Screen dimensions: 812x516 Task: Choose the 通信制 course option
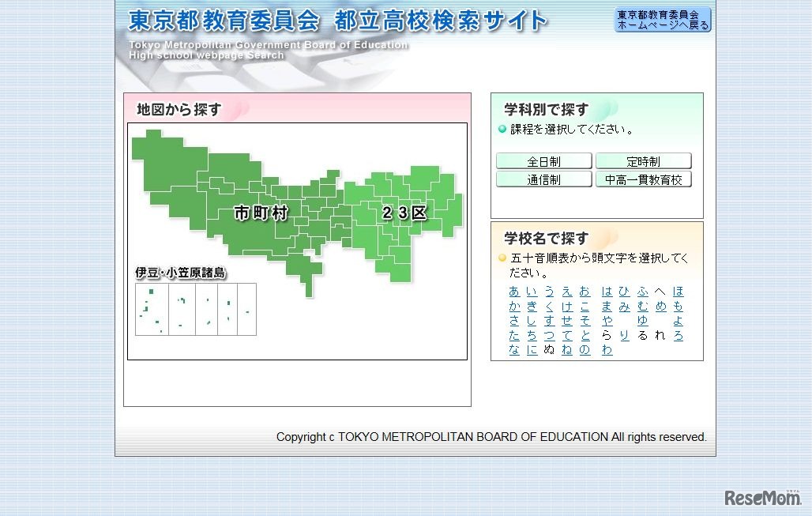543,179
